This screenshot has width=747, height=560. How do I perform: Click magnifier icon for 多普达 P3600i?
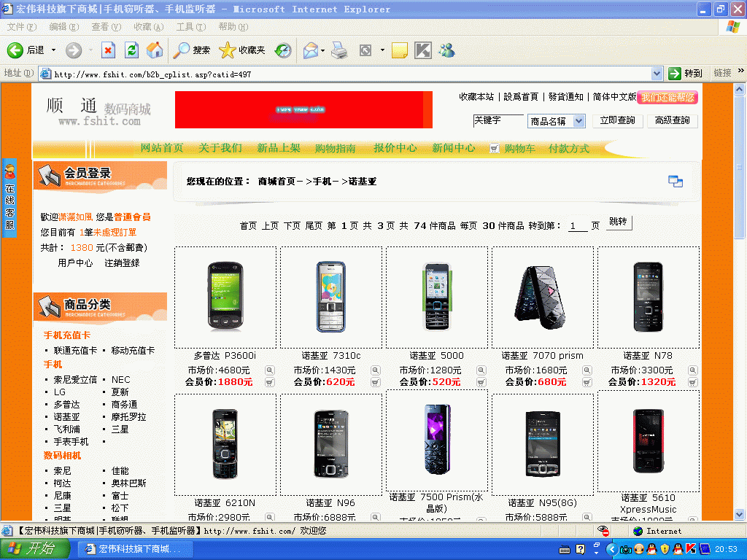269,370
